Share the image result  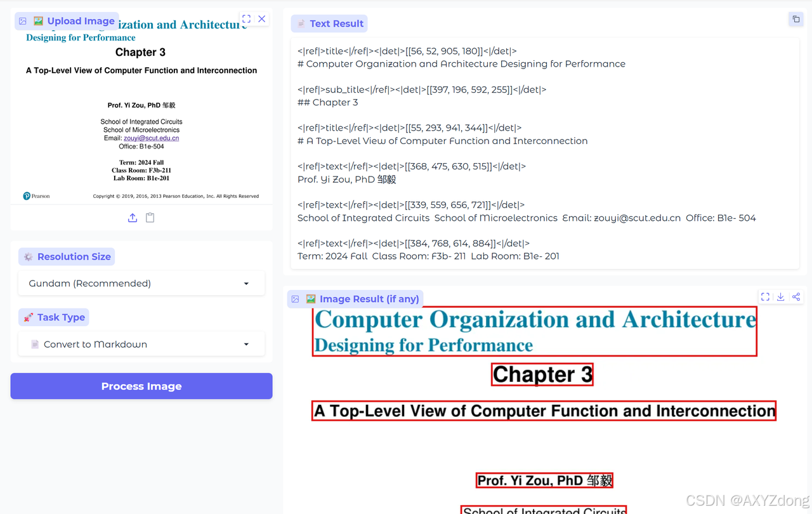(x=796, y=296)
